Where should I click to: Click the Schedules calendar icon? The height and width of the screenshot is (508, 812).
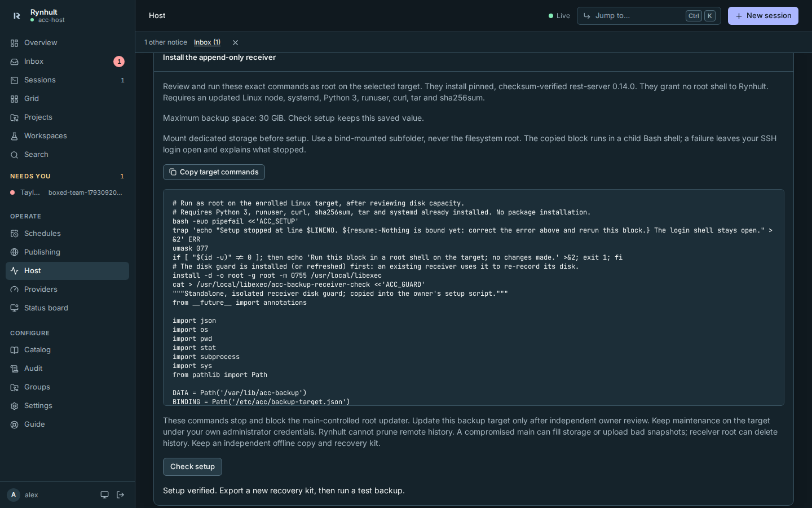click(x=15, y=234)
